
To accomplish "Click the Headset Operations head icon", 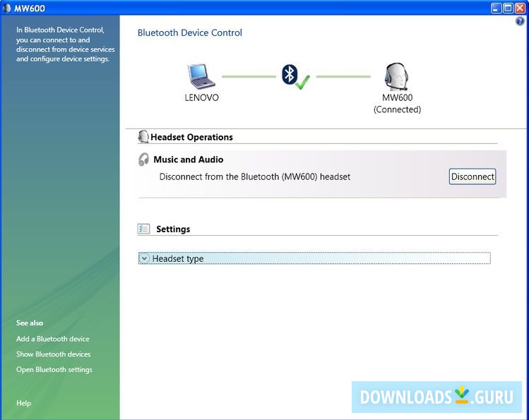I will point(143,137).
